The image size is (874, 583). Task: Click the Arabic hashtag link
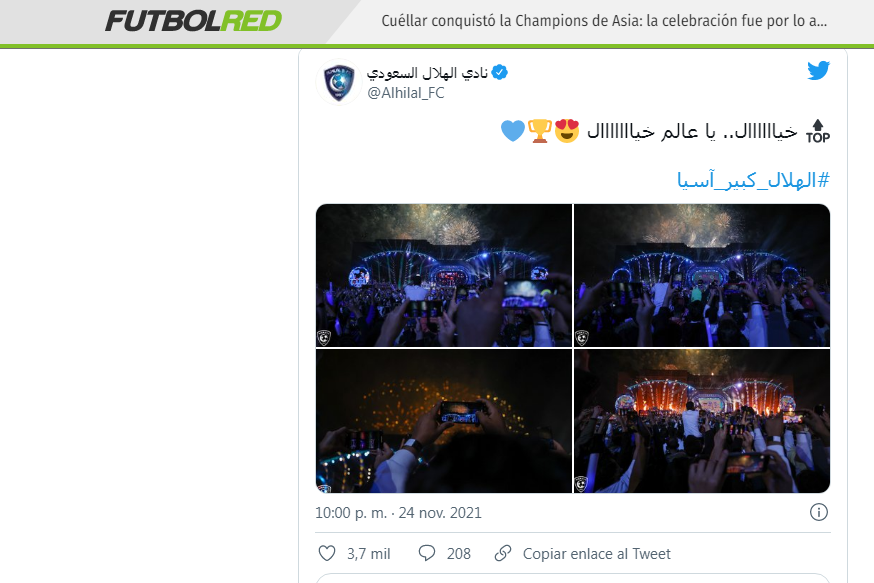(x=753, y=181)
